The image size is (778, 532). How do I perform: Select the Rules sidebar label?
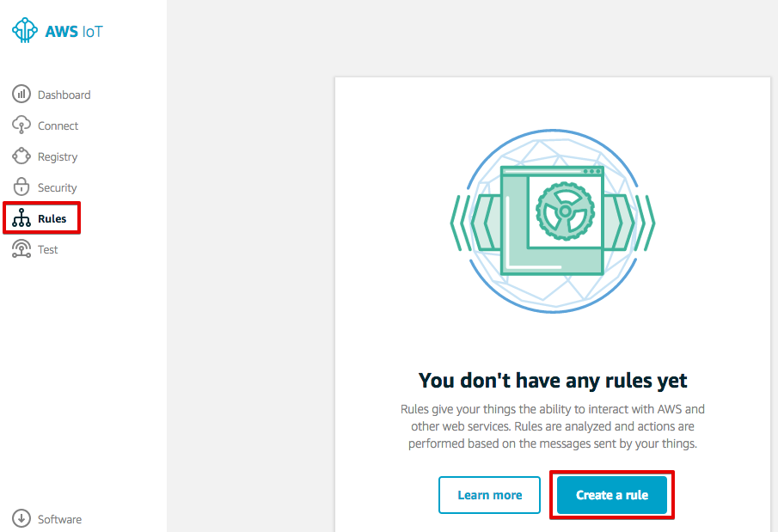pyautogui.click(x=52, y=219)
